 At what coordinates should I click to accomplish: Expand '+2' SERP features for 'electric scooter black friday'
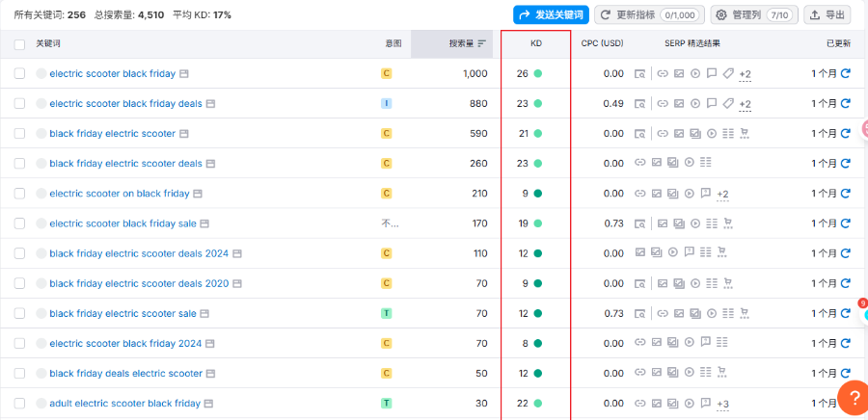(x=745, y=74)
